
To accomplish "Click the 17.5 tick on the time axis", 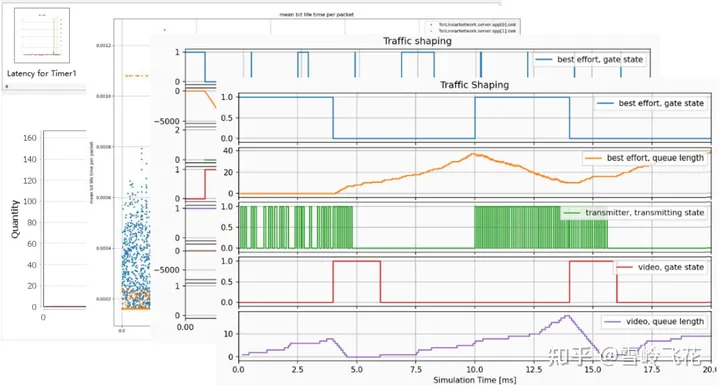I will (x=652, y=369).
